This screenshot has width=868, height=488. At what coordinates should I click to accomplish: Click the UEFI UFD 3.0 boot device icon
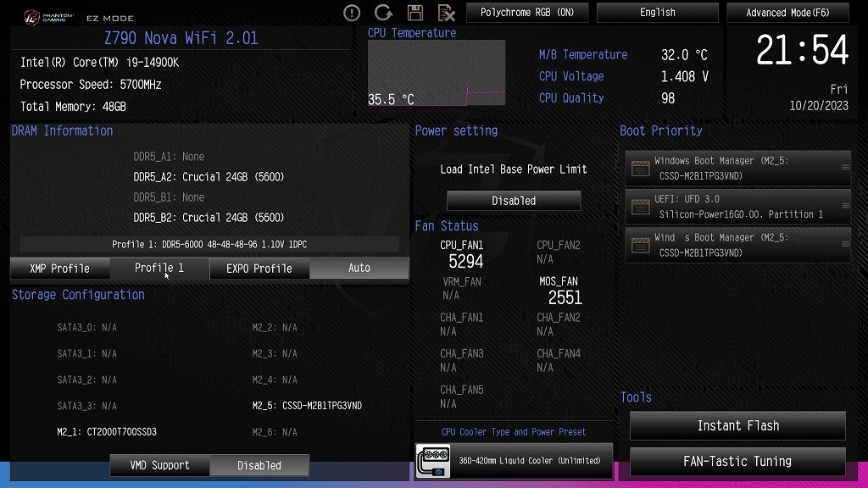tap(640, 207)
